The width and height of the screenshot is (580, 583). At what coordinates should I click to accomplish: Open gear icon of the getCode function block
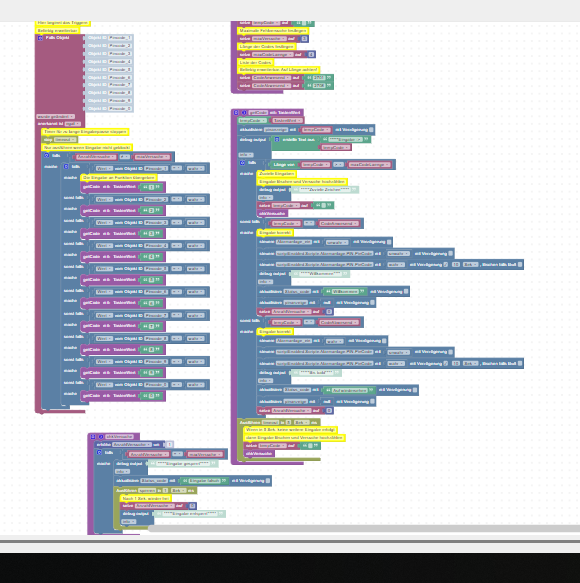(x=236, y=112)
